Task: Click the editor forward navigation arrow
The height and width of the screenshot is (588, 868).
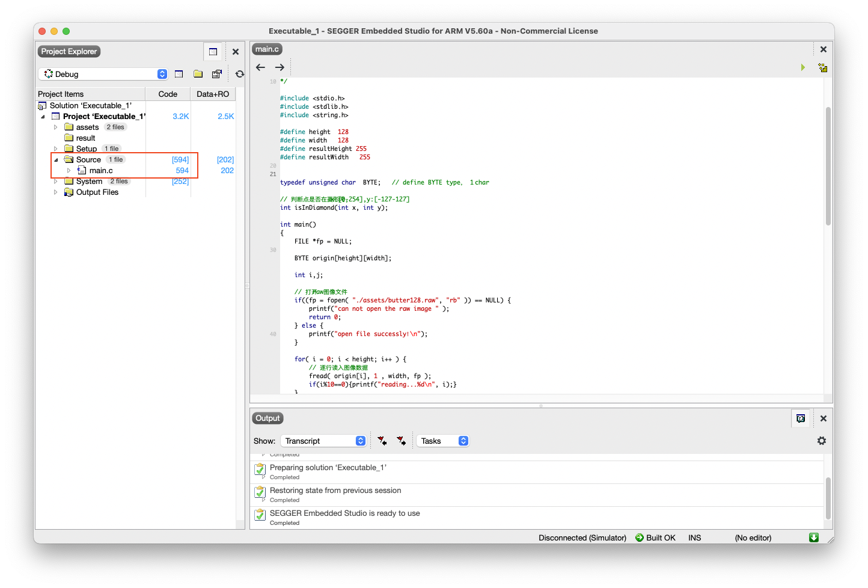Action: [x=280, y=67]
